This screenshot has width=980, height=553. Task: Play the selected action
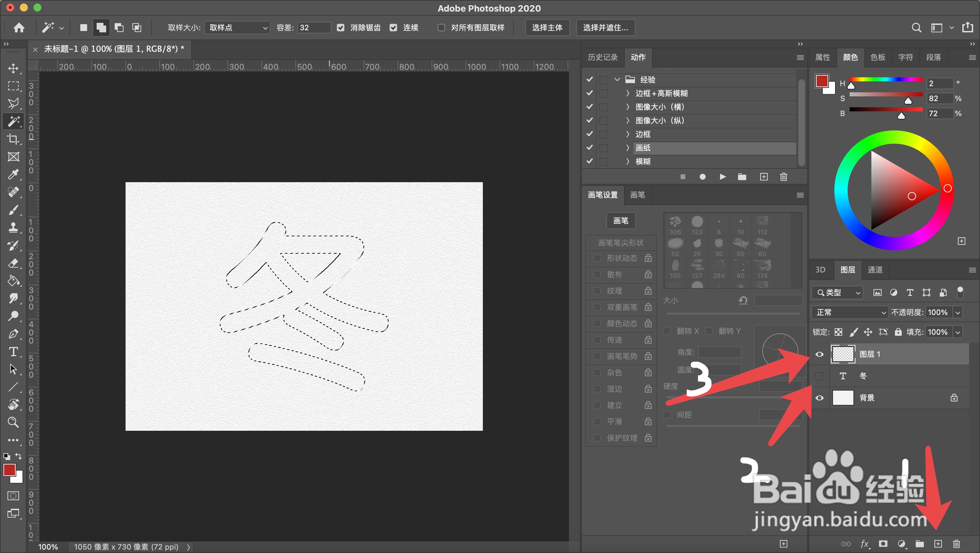coord(722,177)
